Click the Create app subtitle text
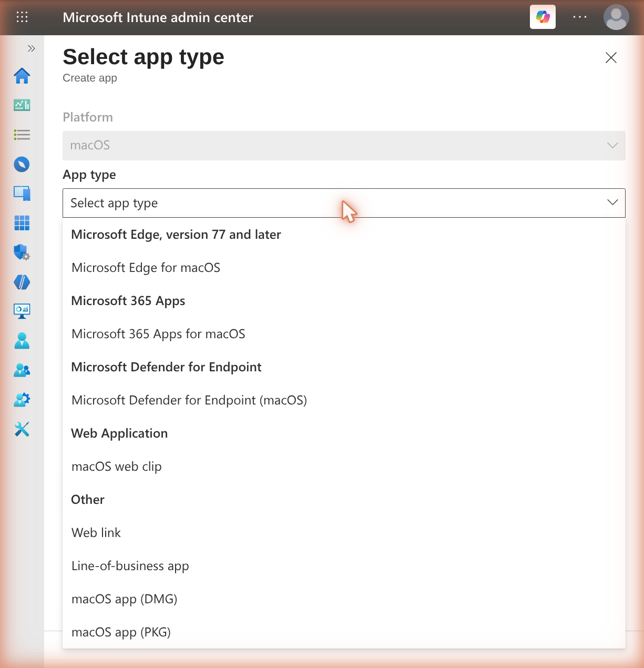 coord(90,78)
